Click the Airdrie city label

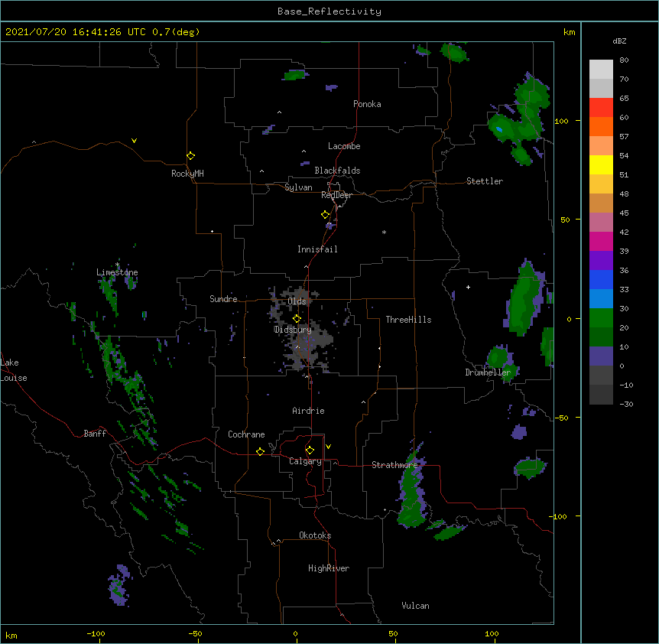pyautogui.click(x=308, y=411)
